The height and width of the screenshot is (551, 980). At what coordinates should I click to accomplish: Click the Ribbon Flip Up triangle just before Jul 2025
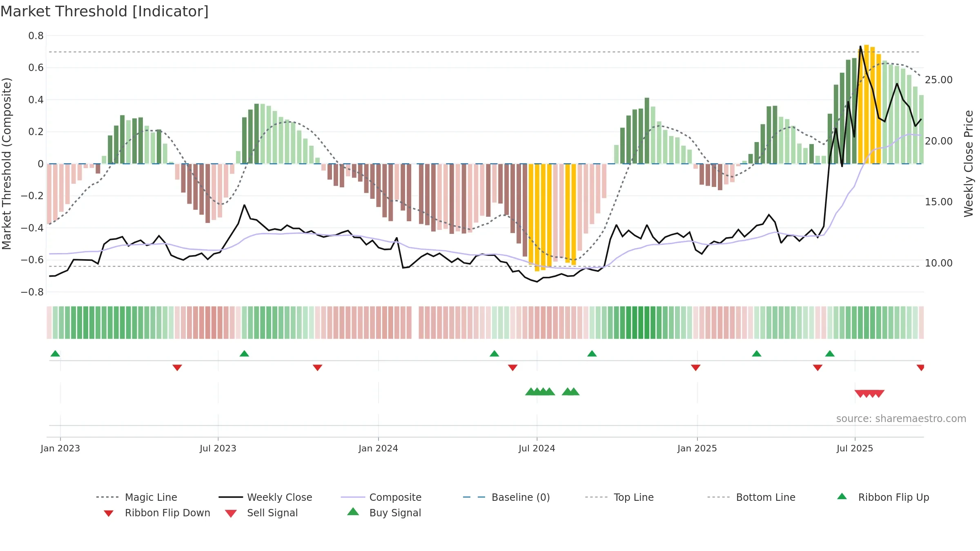coord(830,353)
